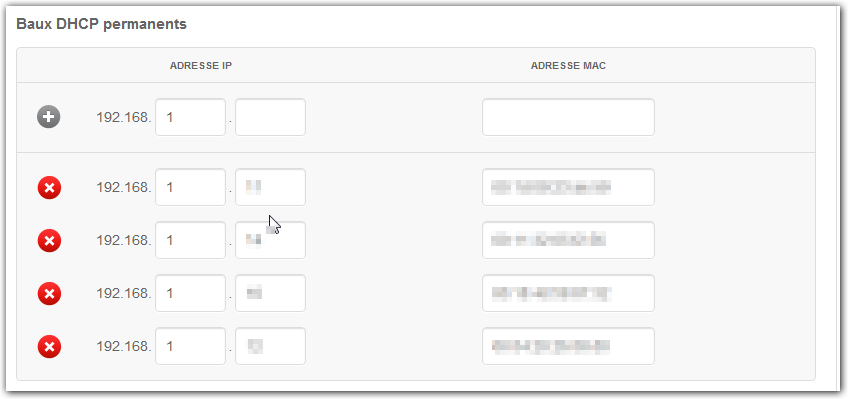
Task: Remove the second DHCP lease entry
Action: point(49,241)
